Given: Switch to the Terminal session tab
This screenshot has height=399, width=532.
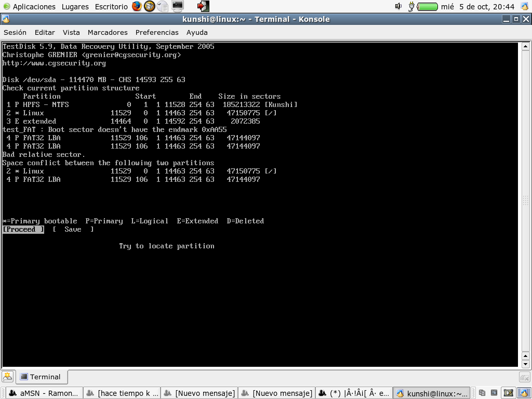Looking at the screenshot, I should click(41, 377).
